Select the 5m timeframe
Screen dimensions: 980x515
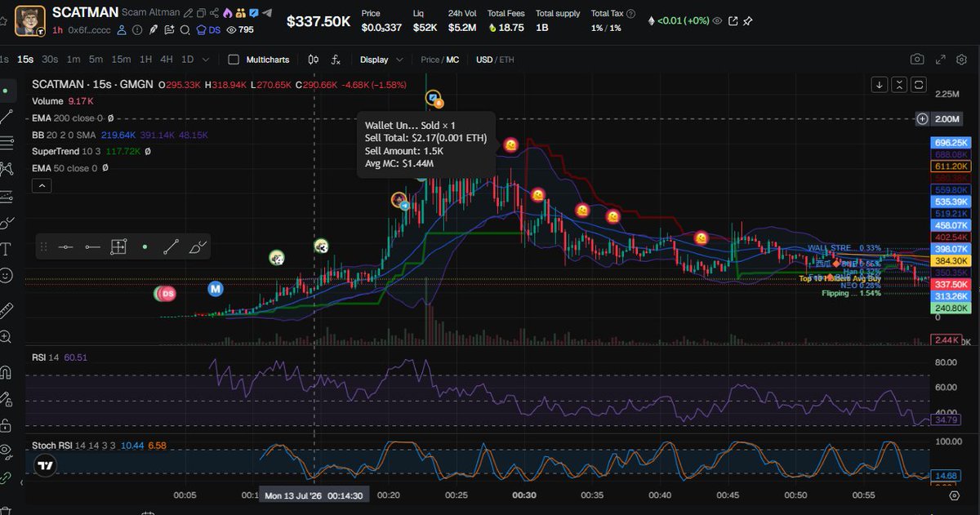pos(96,60)
